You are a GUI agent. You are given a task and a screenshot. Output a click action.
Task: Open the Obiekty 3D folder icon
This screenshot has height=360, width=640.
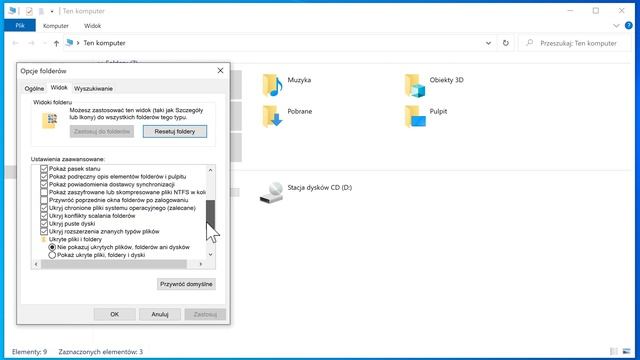pyautogui.click(x=415, y=85)
